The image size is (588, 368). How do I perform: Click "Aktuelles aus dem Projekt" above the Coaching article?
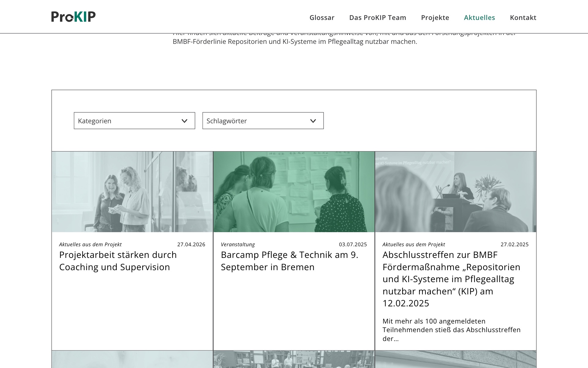90,244
